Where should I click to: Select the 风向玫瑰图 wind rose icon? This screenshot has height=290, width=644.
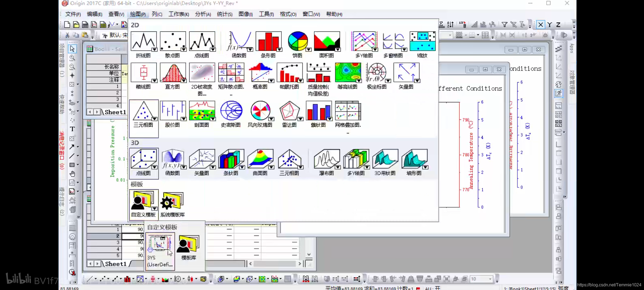pyautogui.click(x=260, y=110)
